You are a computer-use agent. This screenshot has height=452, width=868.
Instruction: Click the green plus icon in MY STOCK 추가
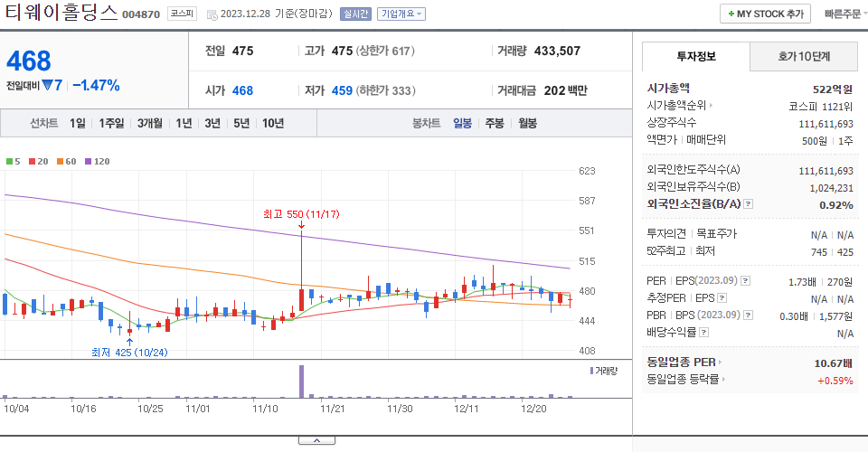731,14
